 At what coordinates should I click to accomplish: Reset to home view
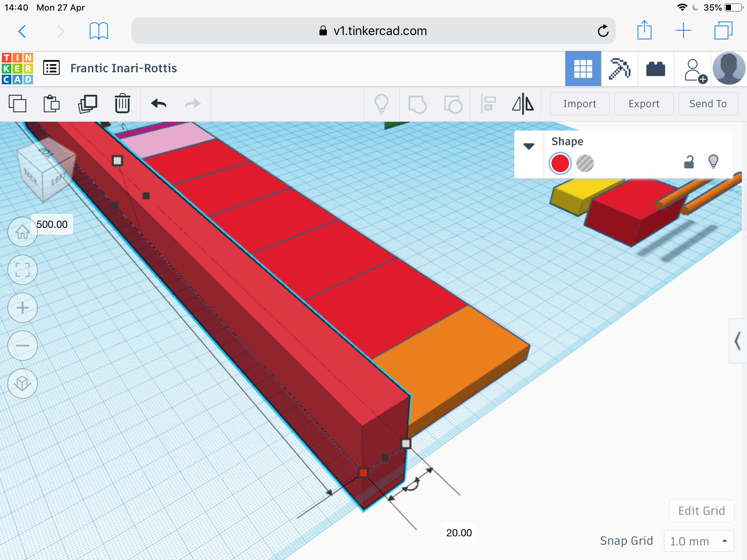coord(23,232)
